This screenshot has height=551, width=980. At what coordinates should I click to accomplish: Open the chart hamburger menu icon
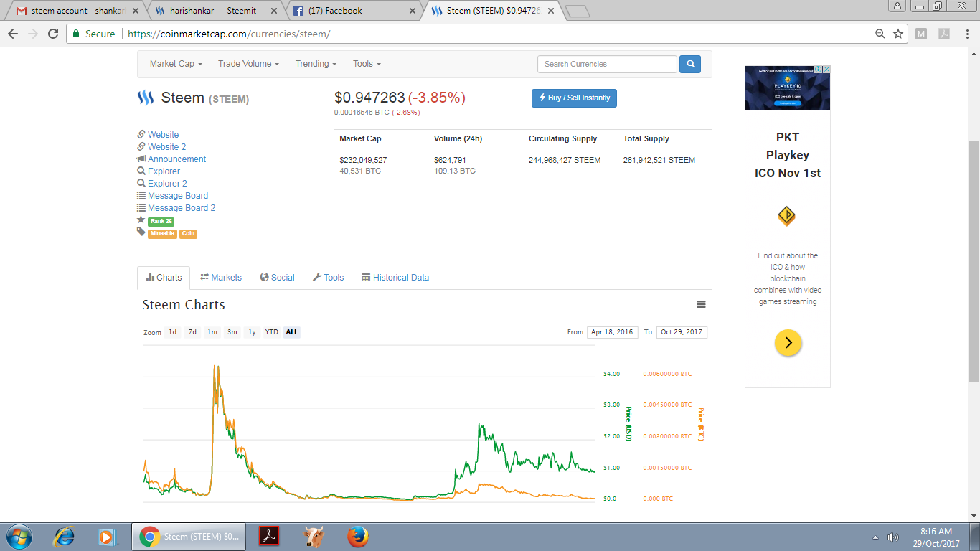[x=701, y=305]
